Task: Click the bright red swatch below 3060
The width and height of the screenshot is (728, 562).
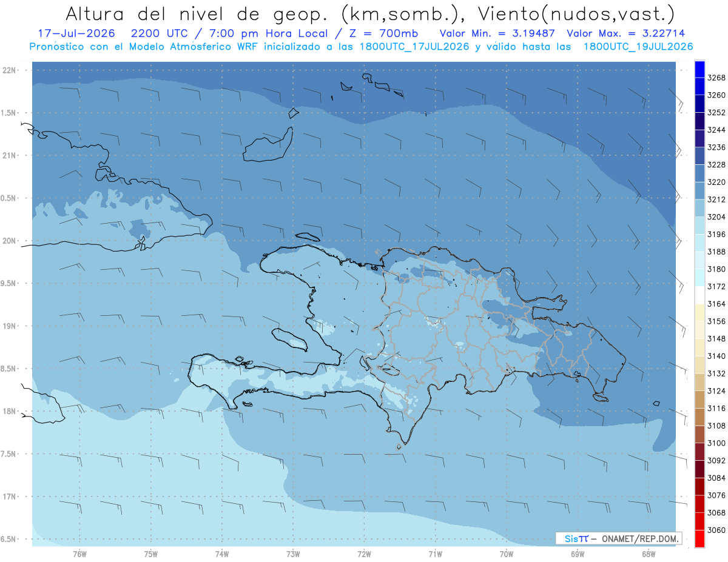Action: pyautogui.click(x=699, y=539)
